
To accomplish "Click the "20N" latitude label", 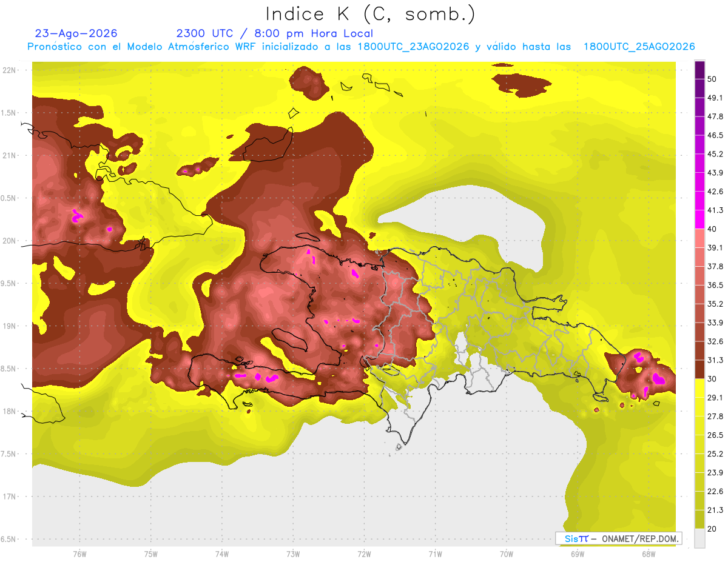I will (10, 241).
